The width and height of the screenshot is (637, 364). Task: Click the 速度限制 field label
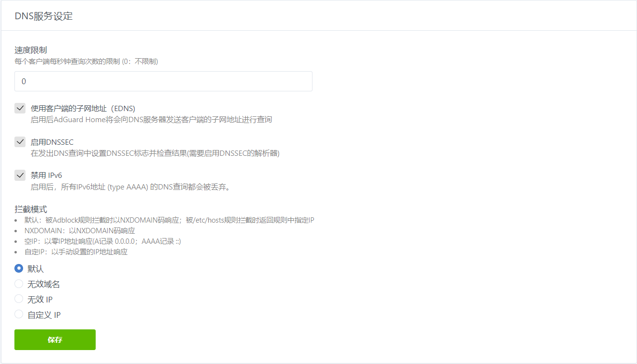[x=31, y=50]
